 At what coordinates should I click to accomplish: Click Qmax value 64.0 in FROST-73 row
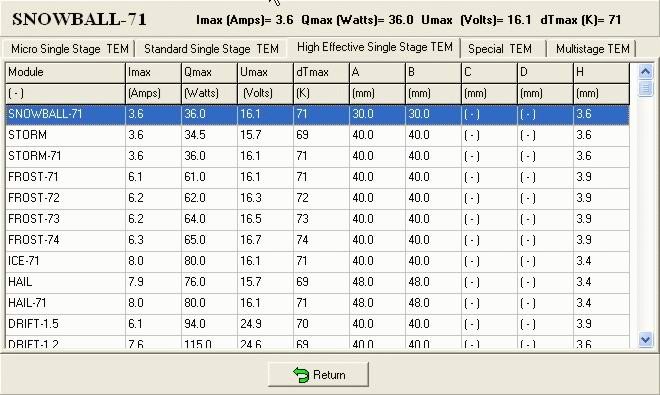[x=195, y=219]
